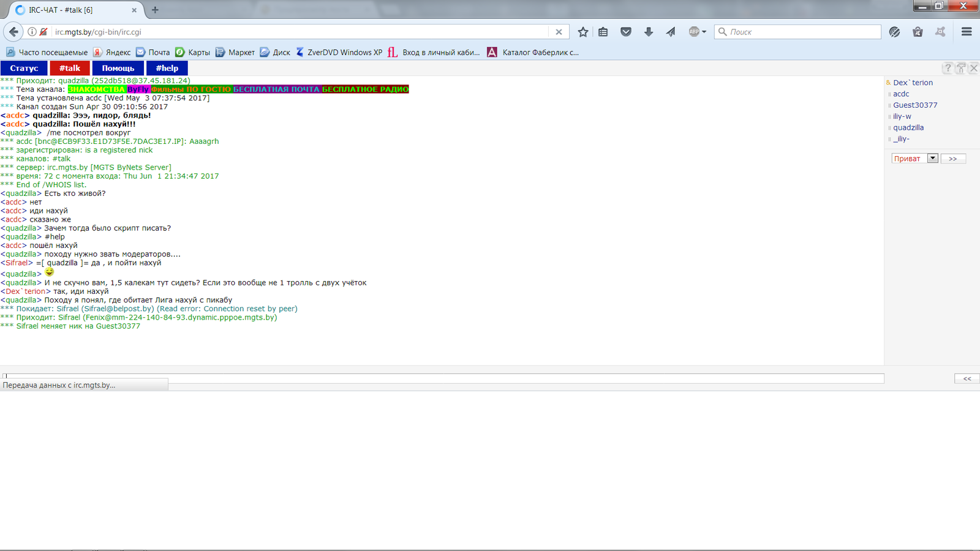This screenshot has height=551, width=980.
Task: Close the chat channel with X icon
Action: pos(974,68)
